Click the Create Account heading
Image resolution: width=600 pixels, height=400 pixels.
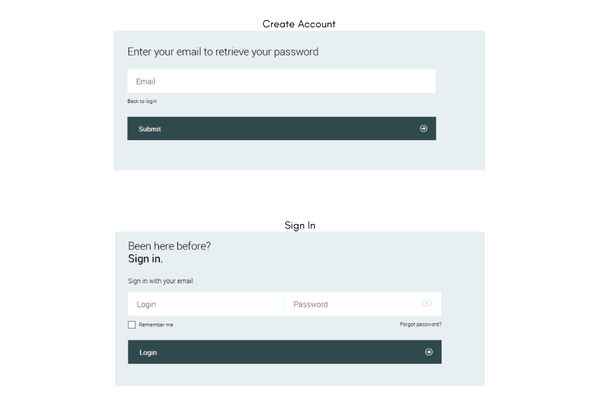299,23
